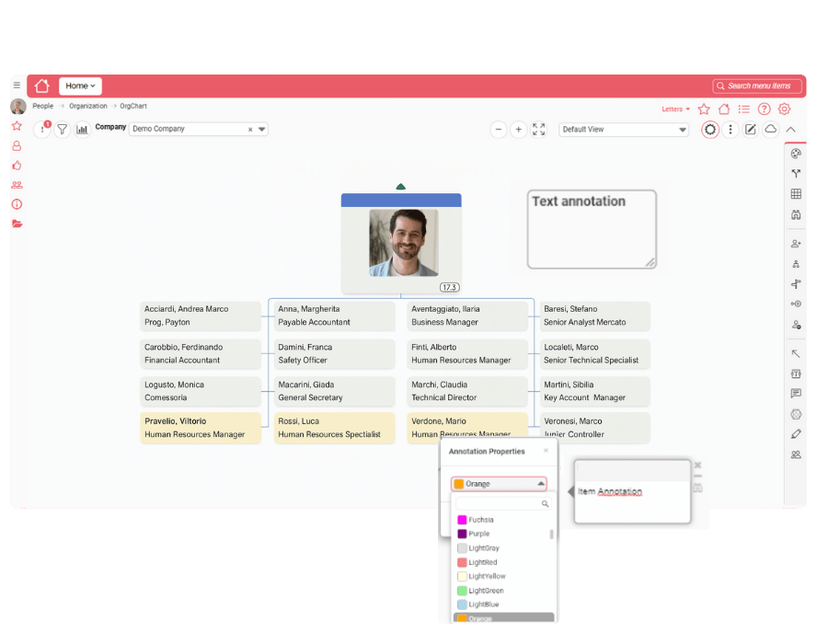Select the comment annotation tool

pos(796,393)
